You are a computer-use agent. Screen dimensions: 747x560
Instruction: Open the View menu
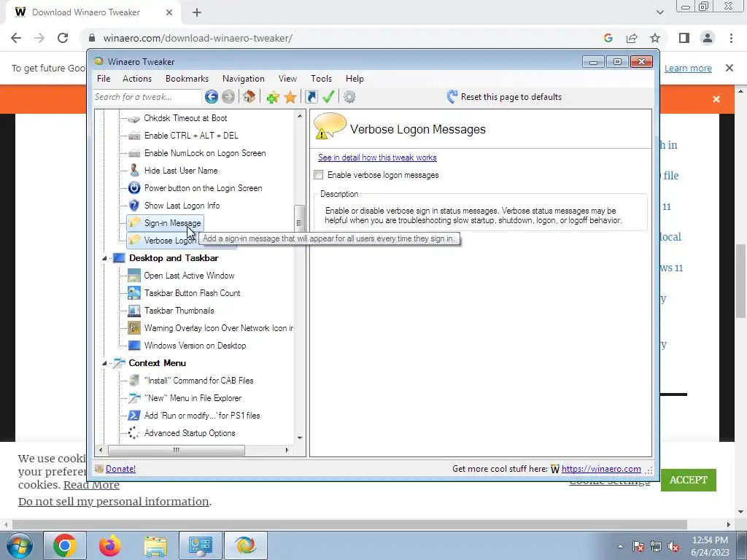tap(287, 79)
